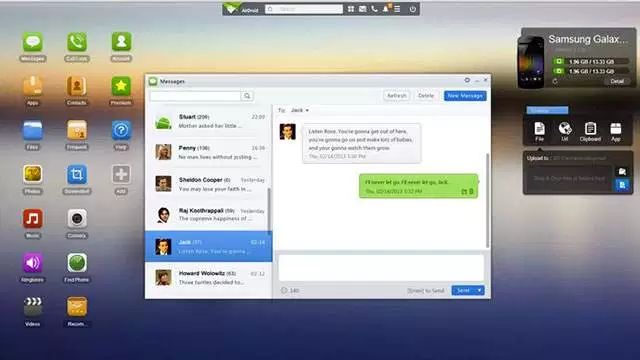Click the search magnifier in Messages

(247, 96)
